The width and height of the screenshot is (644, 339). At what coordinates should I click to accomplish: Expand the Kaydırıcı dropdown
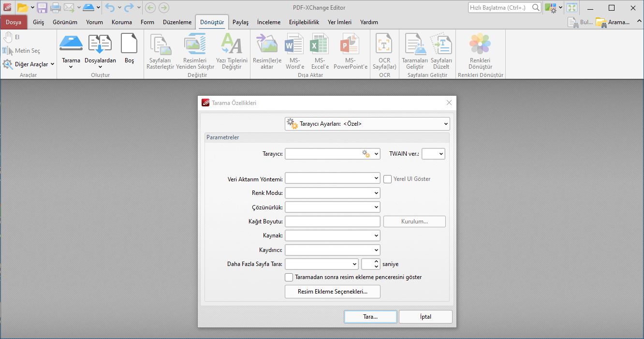(332, 250)
